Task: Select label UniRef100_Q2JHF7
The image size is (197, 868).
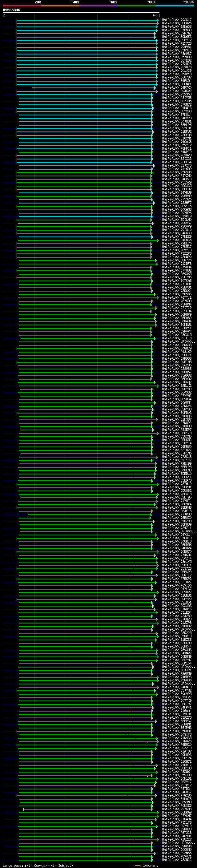Action: (177, 203)
